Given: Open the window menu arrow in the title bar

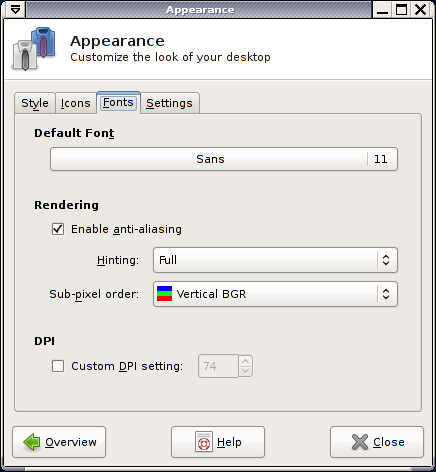Looking at the screenshot, I should point(15,9).
